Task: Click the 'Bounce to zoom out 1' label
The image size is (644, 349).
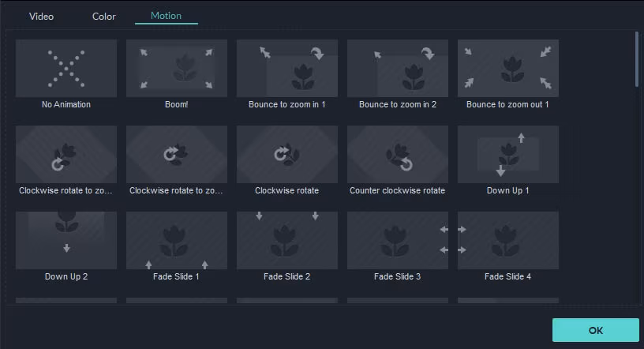Action: tap(507, 104)
